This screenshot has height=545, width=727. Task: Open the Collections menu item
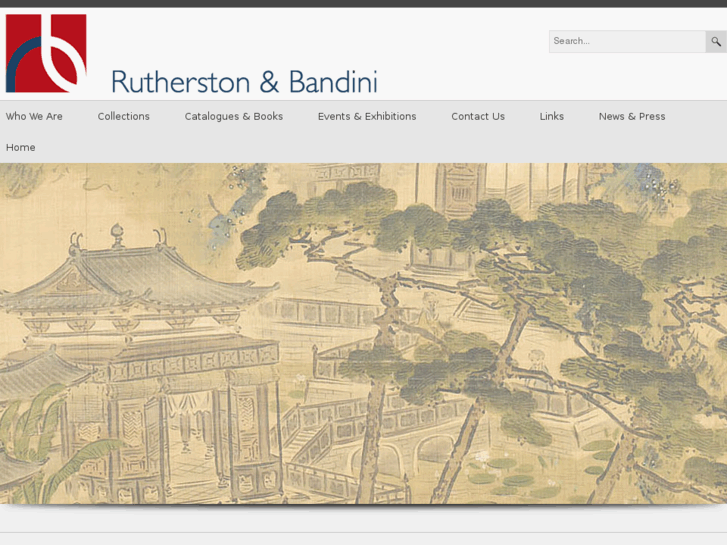click(x=123, y=116)
